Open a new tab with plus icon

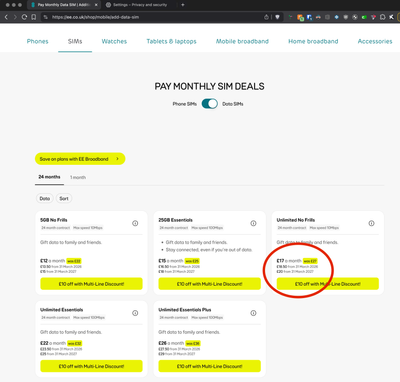[183, 5]
